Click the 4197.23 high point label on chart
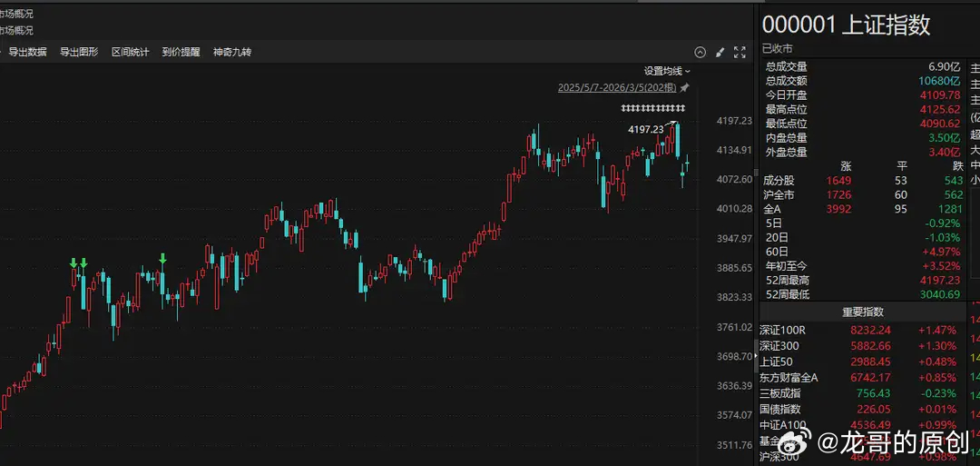 tap(646, 130)
